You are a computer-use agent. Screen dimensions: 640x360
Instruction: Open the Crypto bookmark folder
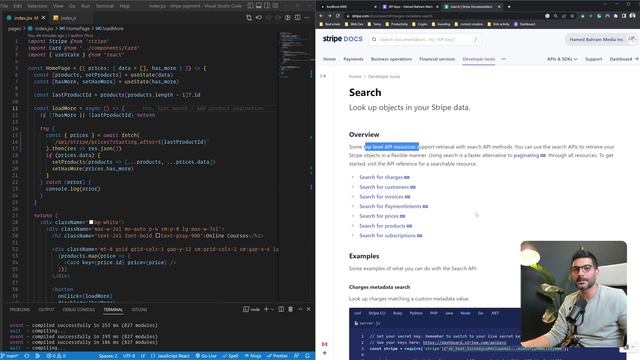(x=419, y=24)
